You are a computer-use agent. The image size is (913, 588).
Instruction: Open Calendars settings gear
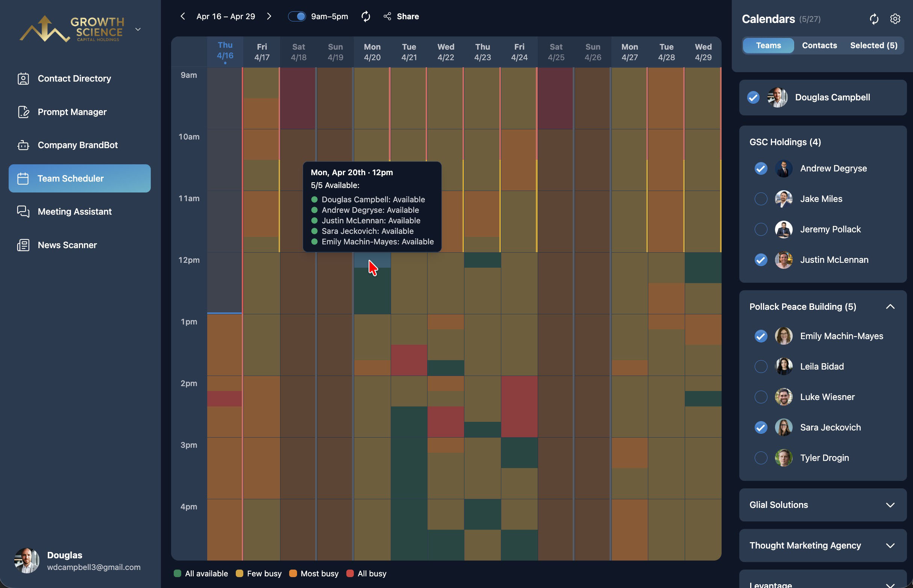pyautogui.click(x=895, y=19)
